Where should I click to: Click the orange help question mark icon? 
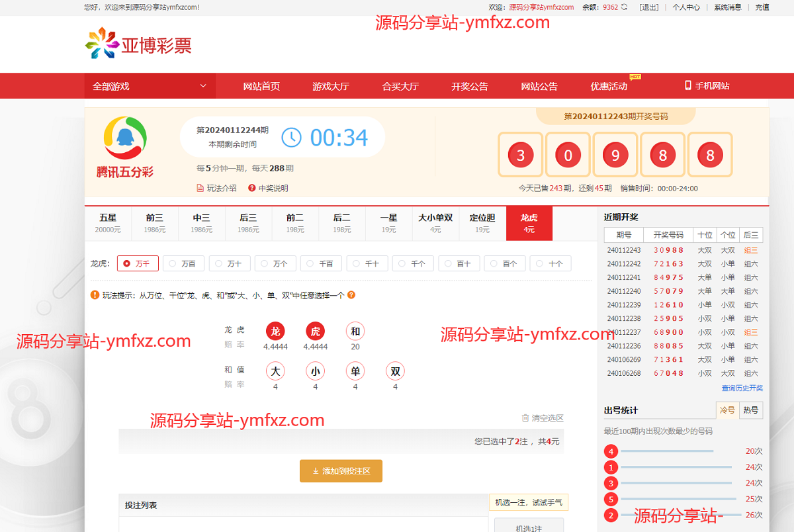pyautogui.click(x=351, y=295)
